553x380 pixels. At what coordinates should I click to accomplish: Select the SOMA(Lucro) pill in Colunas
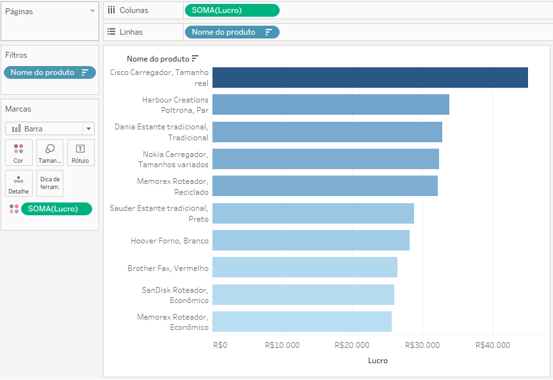click(x=232, y=10)
